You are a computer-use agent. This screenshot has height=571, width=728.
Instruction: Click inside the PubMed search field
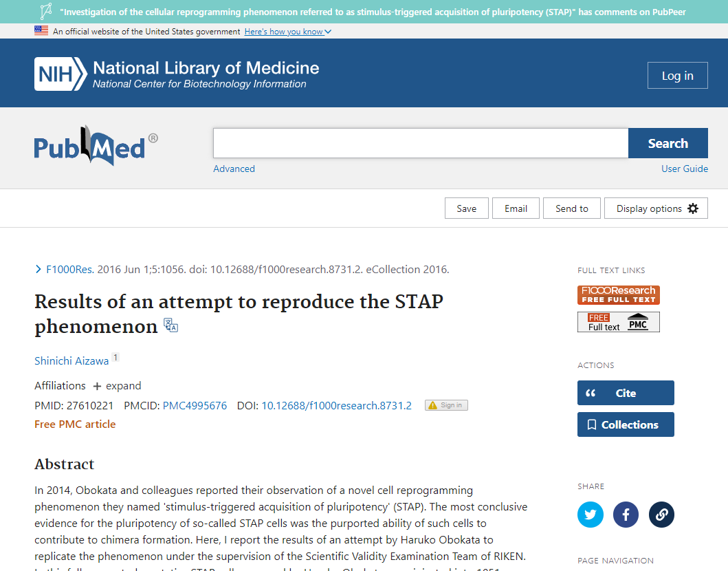click(x=419, y=142)
